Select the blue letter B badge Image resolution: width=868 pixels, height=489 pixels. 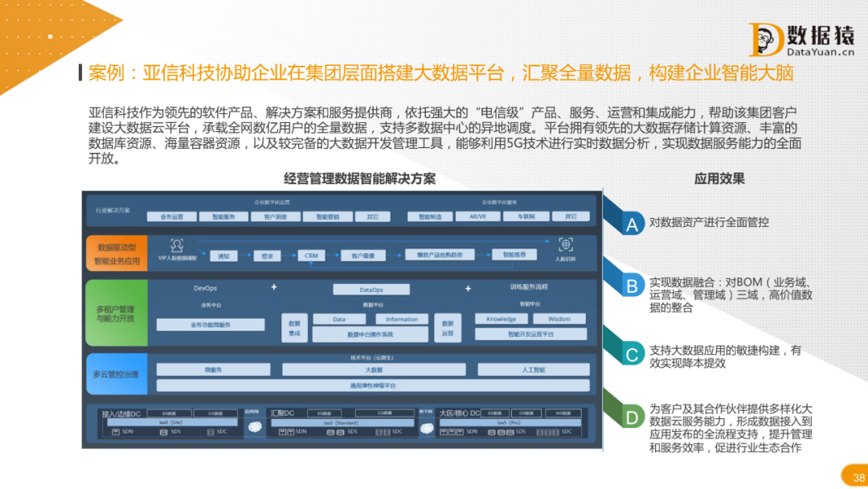tap(631, 286)
